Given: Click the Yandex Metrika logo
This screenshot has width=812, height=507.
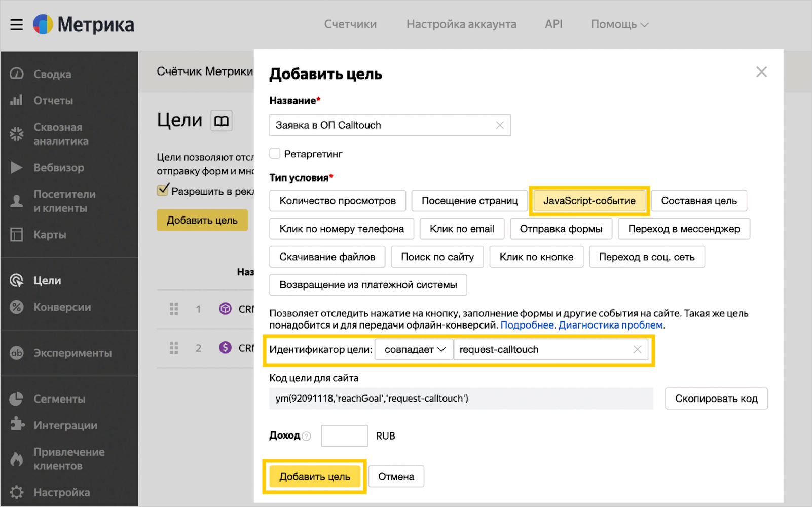Looking at the screenshot, I should [x=84, y=24].
